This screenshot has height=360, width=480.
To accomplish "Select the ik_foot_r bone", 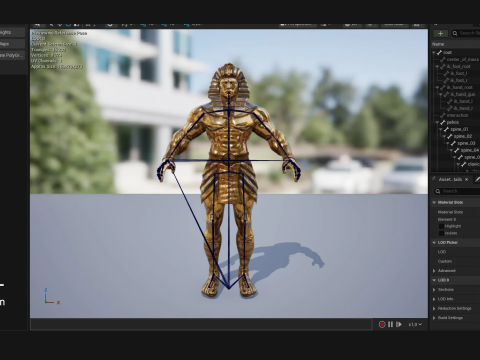I will (x=459, y=80).
